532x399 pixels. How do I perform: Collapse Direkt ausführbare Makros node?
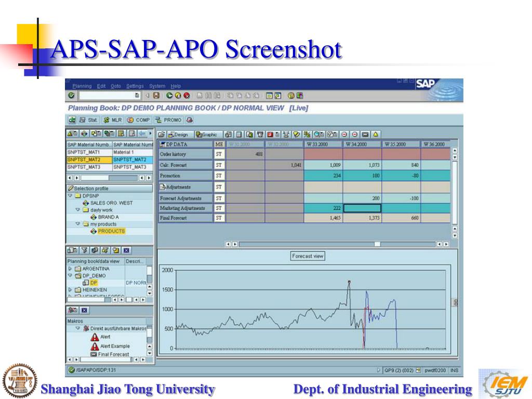click(78, 328)
